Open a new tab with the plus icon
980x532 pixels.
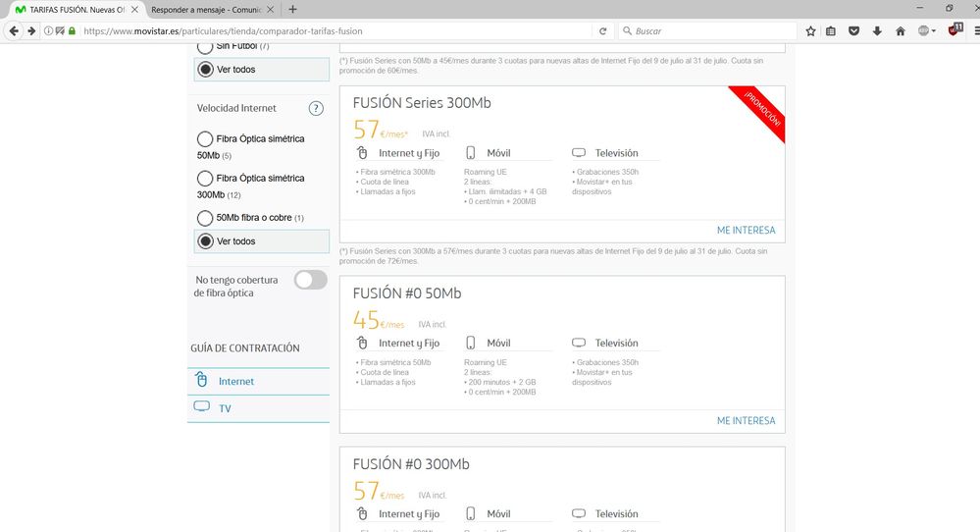click(292, 9)
